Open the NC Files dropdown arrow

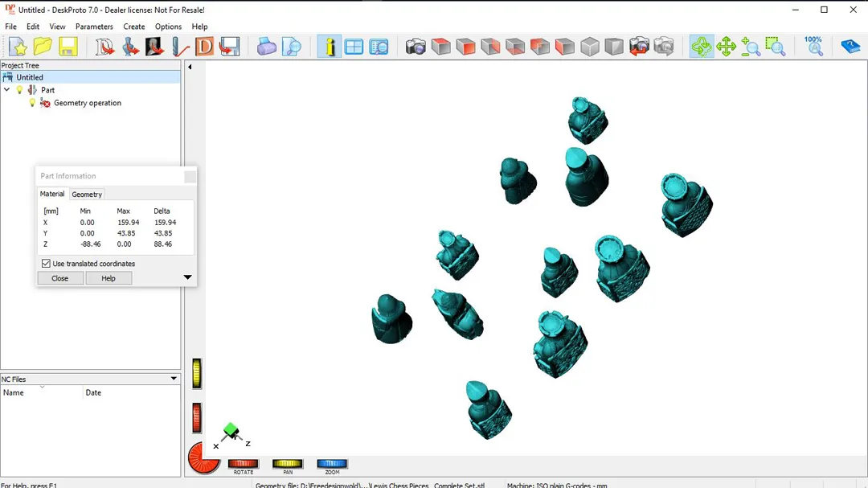pos(174,379)
